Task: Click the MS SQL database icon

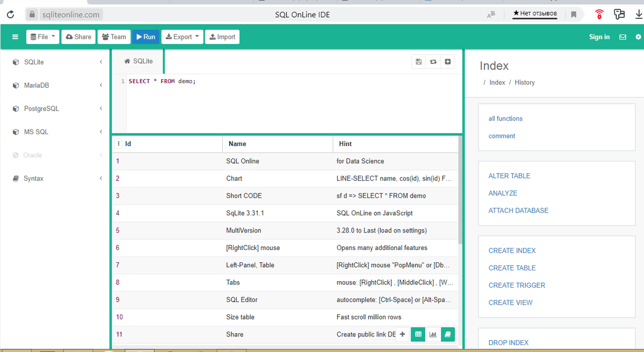Action: pos(15,131)
